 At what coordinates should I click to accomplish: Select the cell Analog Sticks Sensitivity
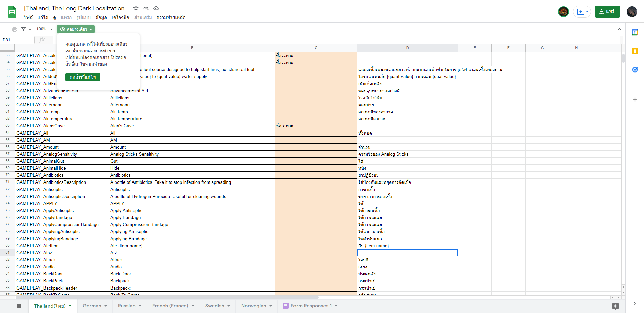pos(192,154)
